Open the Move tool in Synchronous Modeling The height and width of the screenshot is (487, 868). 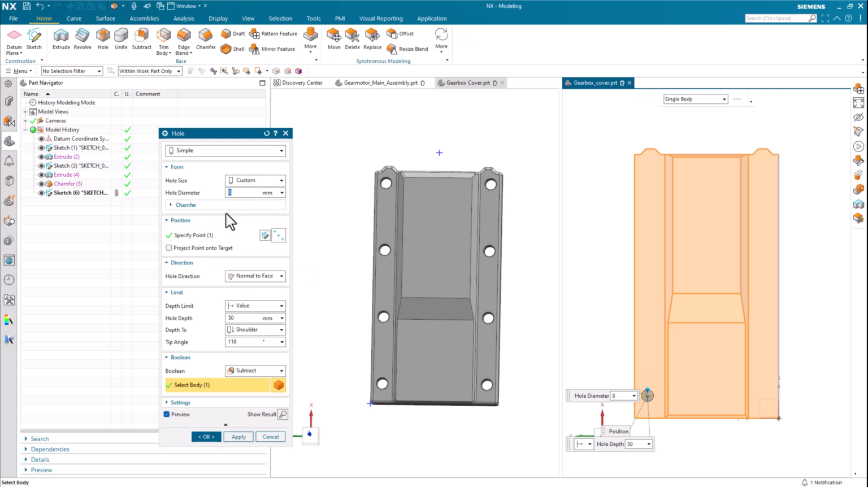tap(334, 40)
